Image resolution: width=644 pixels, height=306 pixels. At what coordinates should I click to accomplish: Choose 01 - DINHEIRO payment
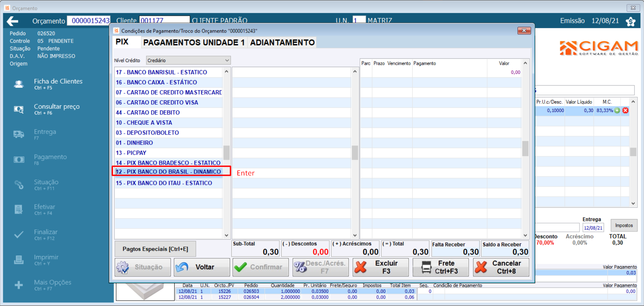pos(168,143)
